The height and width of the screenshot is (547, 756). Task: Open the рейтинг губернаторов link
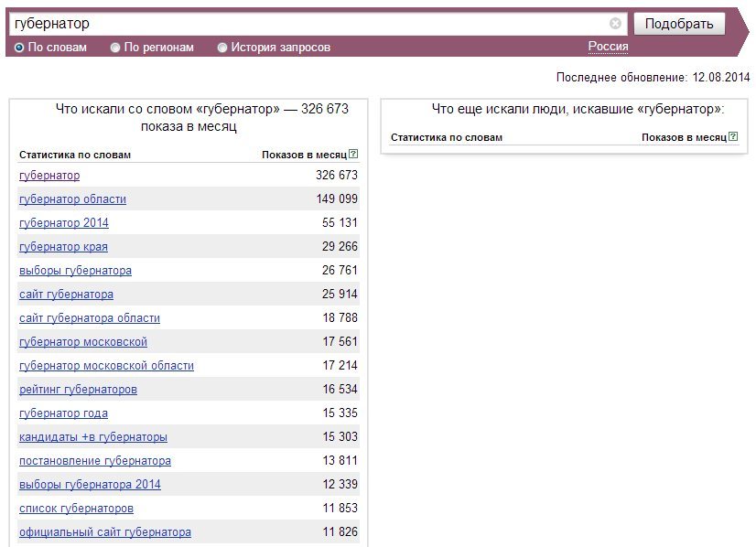point(78,390)
